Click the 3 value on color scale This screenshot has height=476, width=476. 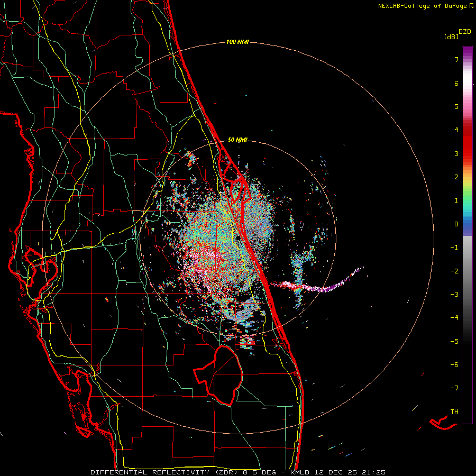[x=456, y=153]
